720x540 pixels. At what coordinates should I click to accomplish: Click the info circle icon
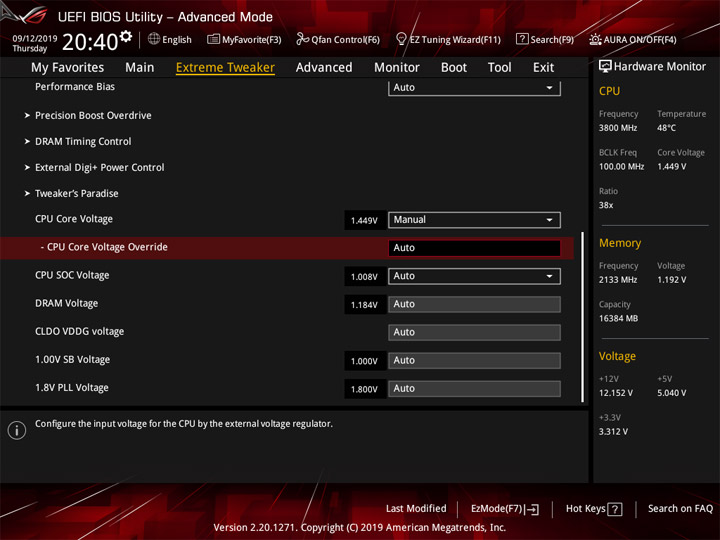coord(17,430)
